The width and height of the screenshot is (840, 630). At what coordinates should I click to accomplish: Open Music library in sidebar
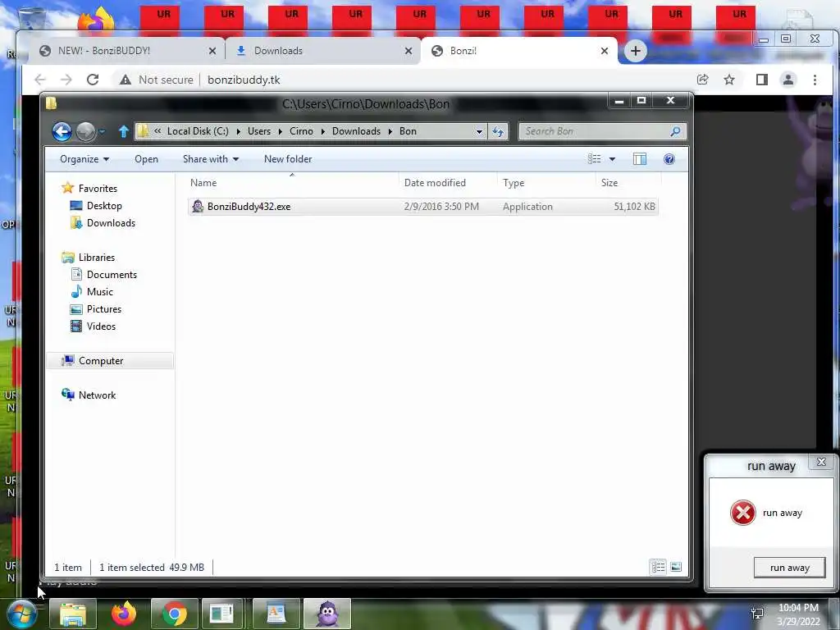[x=92, y=291]
